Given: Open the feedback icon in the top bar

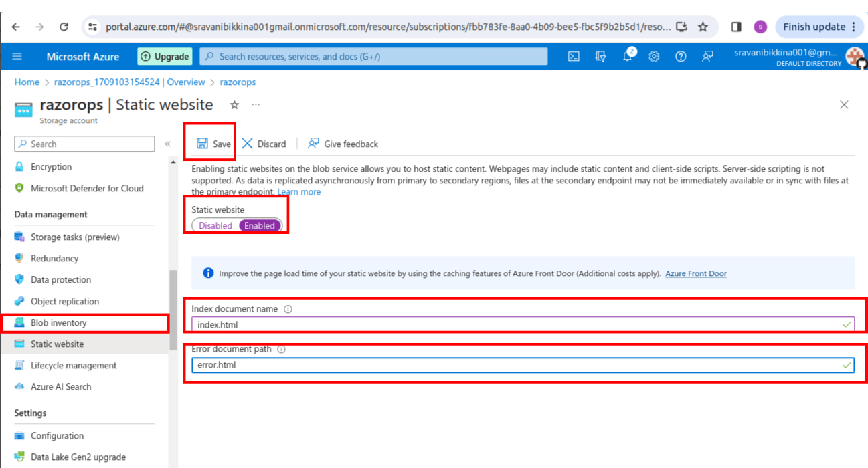Looking at the screenshot, I should click(707, 56).
